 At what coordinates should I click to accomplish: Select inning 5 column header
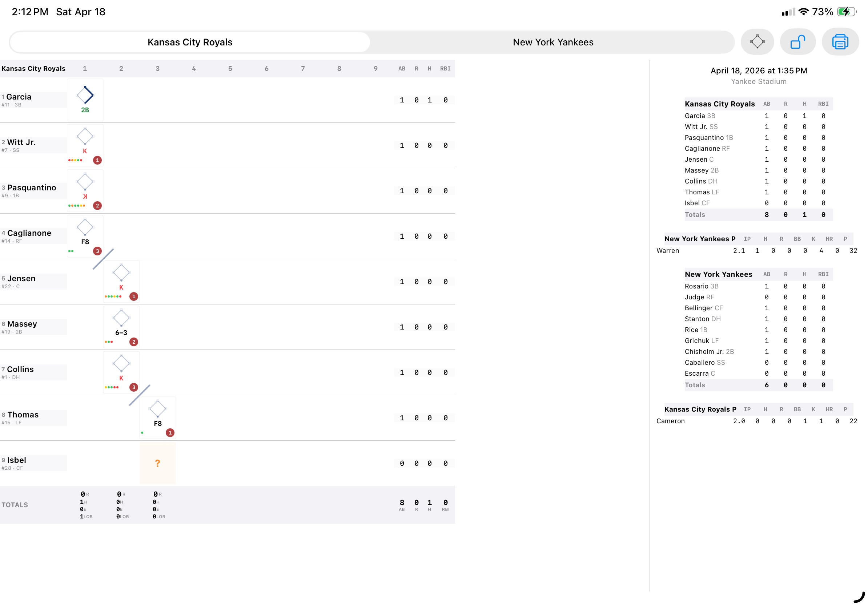[x=230, y=68]
